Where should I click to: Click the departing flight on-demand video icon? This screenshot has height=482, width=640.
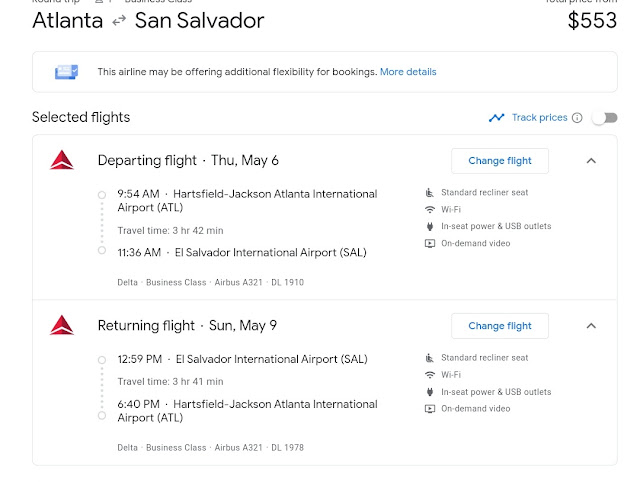430,244
